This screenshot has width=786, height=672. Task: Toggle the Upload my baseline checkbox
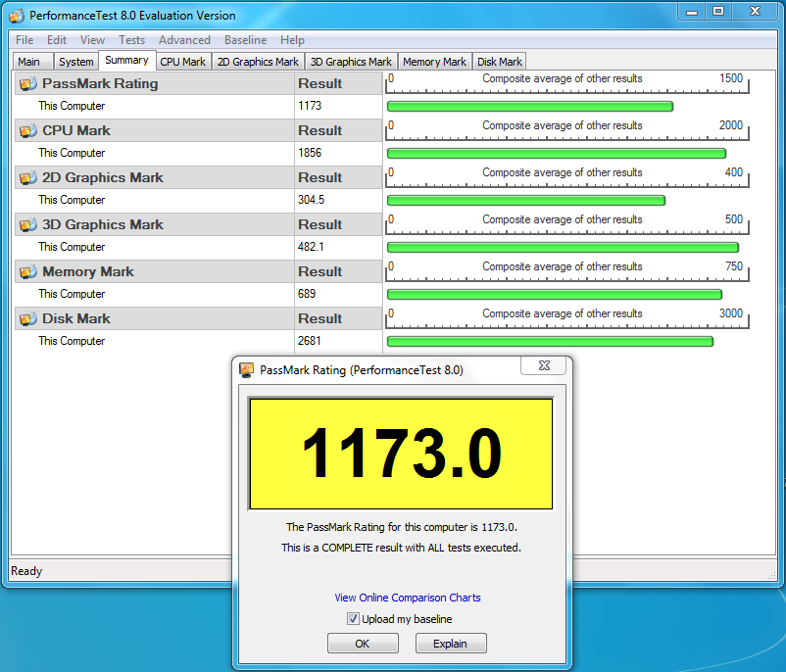click(x=353, y=619)
